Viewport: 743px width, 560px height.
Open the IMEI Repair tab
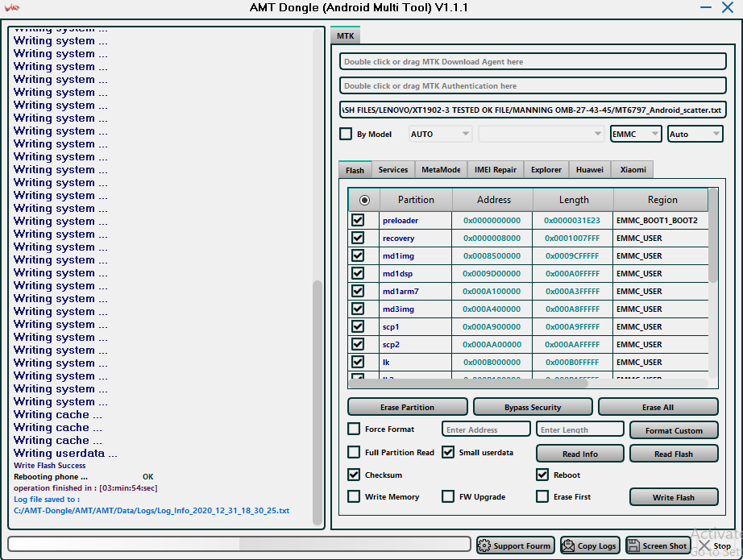(496, 169)
